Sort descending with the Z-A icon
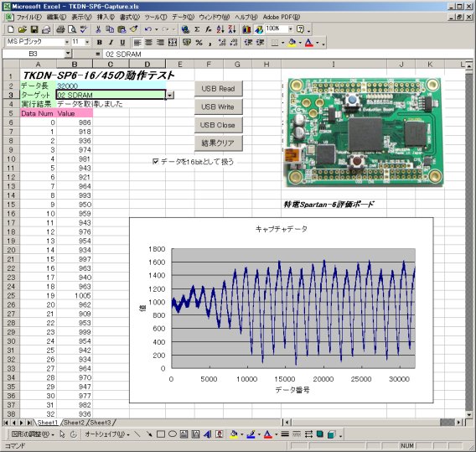This screenshot has height=452, width=476. pos(232,29)
